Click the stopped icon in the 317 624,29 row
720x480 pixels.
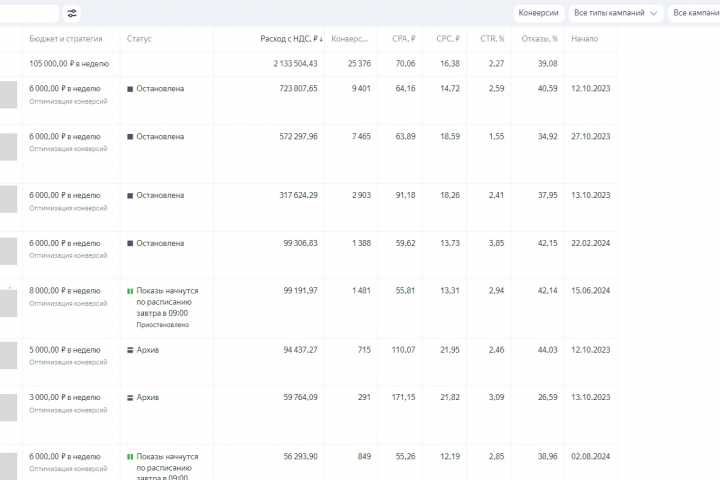[130, 195]
